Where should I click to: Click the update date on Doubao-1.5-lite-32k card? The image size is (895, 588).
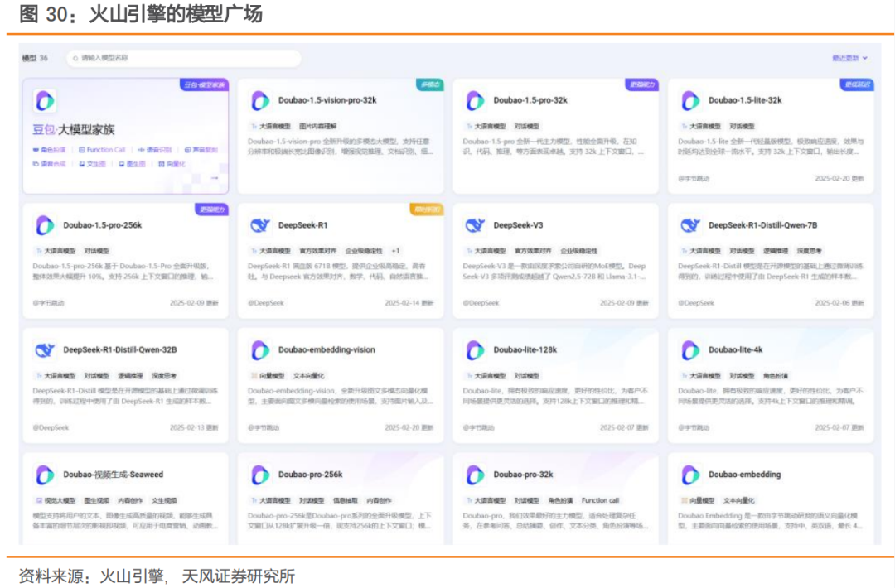[839, 179]
